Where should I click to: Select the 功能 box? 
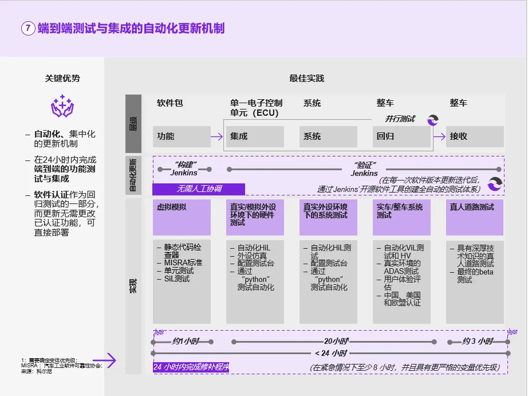coord(182,136)
